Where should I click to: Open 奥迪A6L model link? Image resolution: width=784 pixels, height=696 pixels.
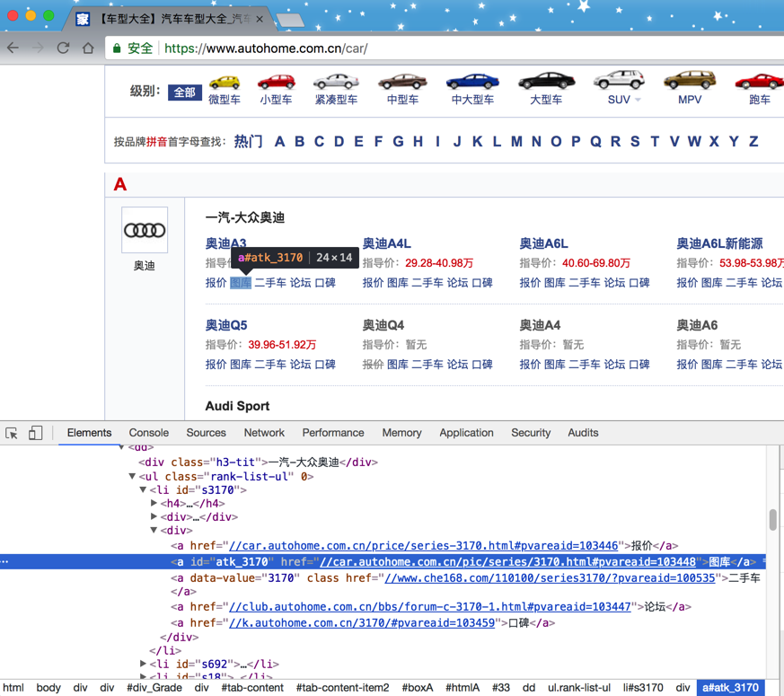coord(543,243)
